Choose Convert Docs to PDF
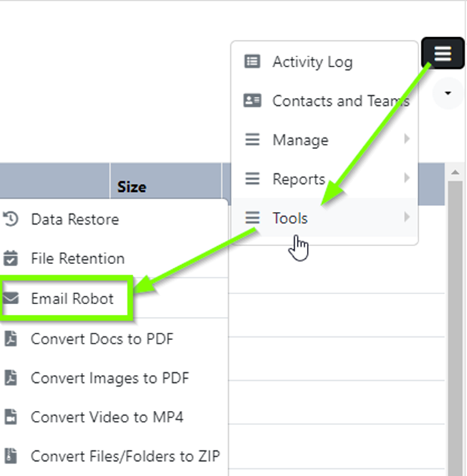467x476 pixels. pyautogui.click(x=102, y=339)
